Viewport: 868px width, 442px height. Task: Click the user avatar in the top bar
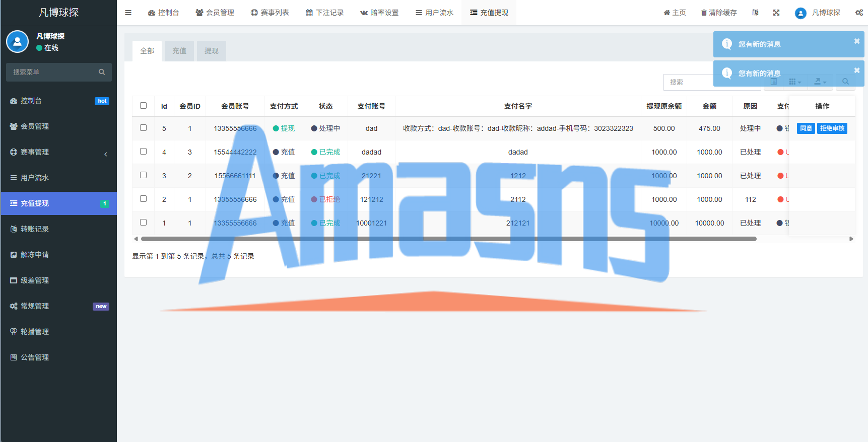tap(800, 13)
